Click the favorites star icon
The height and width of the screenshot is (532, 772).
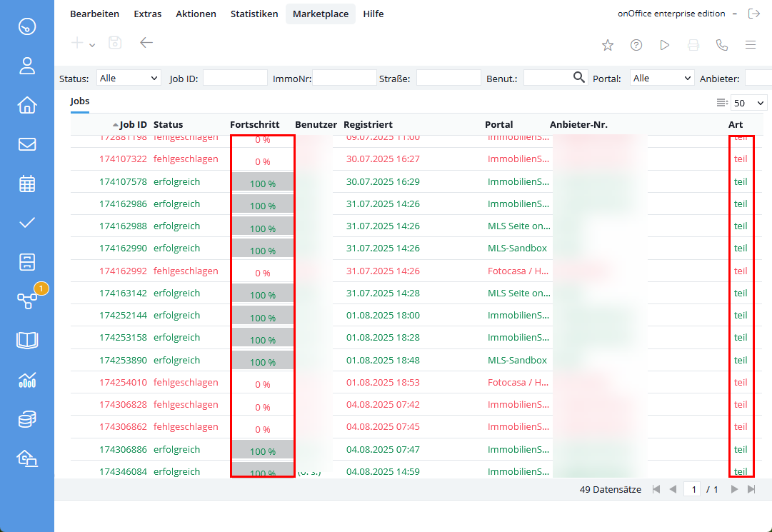[608, 45]
